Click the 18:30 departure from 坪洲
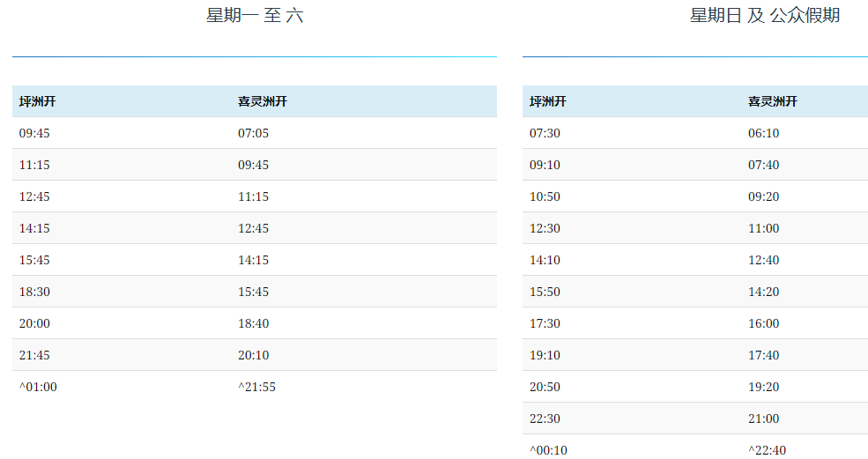This screenshot has height=459, width=868. coord(34,292)
